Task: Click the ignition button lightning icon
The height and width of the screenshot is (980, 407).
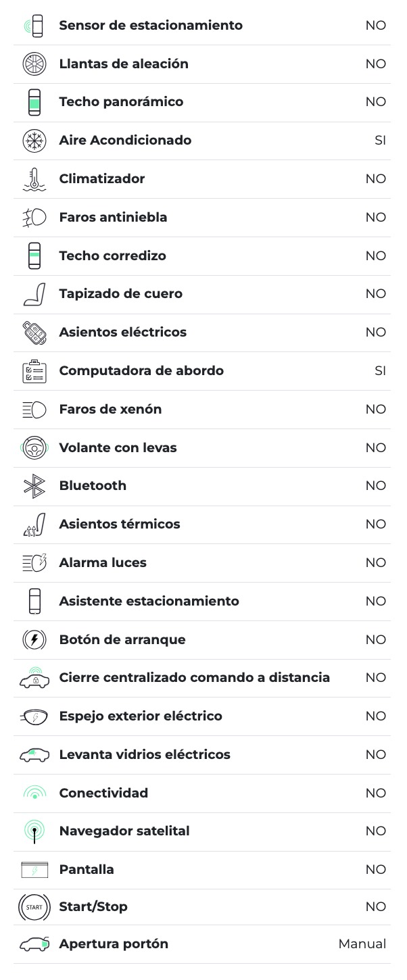Action: tap(34, 639)
